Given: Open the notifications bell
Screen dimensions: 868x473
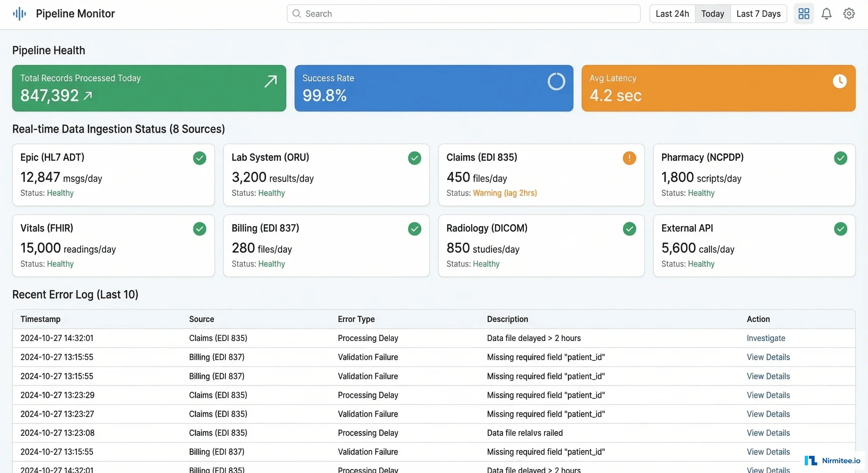Looking at the screenshot, I should (826, 14).
